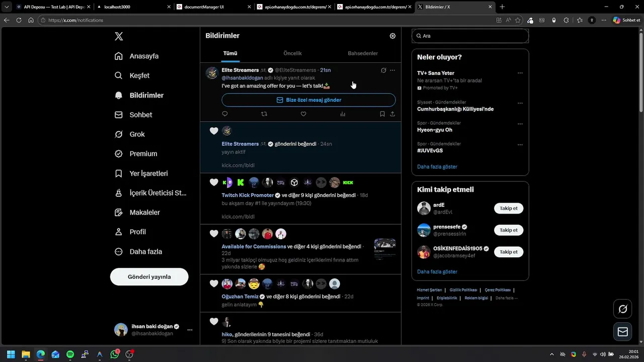Open floating messages envelope button
This screenshot has width=644, height=362.
[623, 332]
